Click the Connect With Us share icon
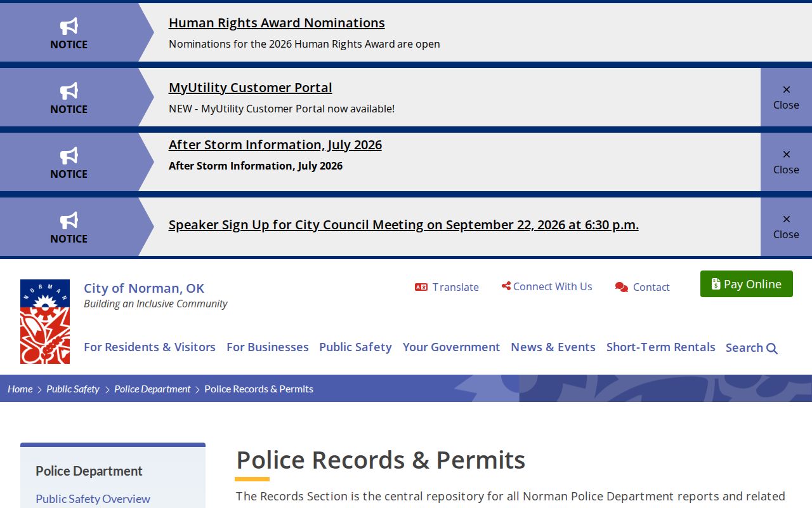The width and height of the screenshot is (812, 508). tap(506, 286)
